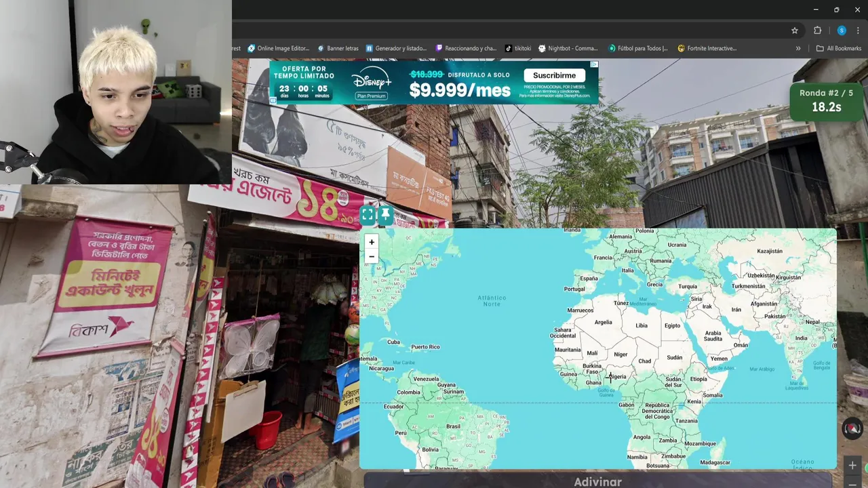Zoom in the street view panorama

(852, 465)
